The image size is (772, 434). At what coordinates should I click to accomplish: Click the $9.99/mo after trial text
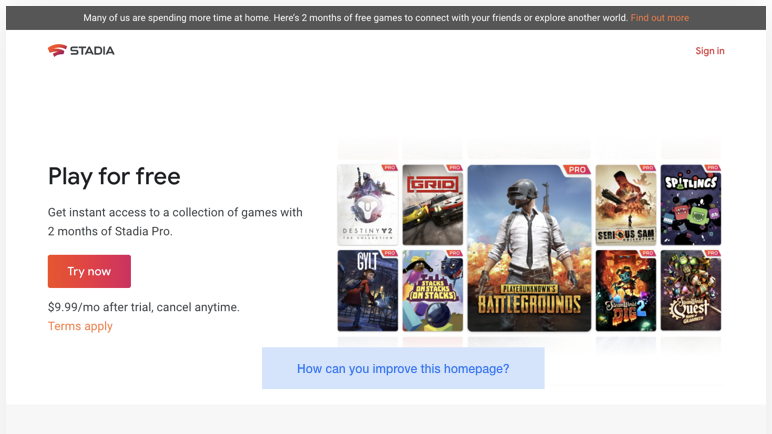pyautogui.click(x=144, y=307)
